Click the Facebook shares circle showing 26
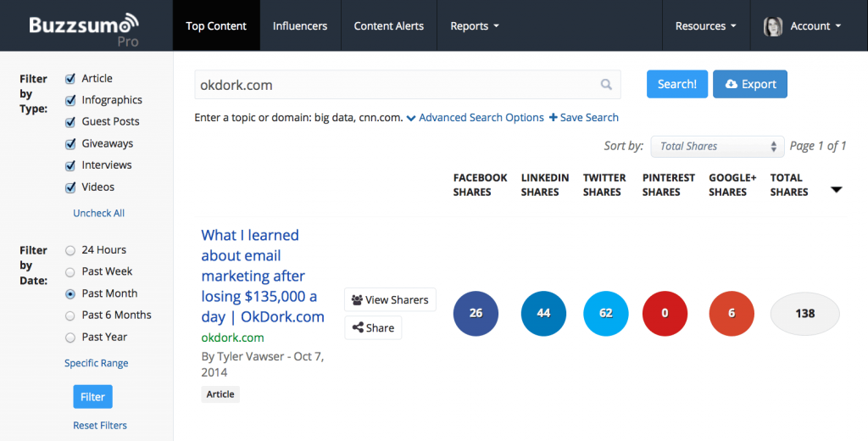 point(476,313)
